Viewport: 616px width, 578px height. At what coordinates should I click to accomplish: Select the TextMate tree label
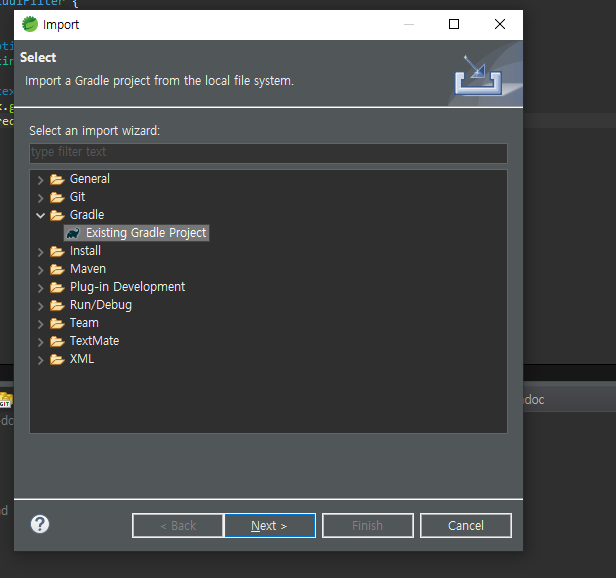[94, 341]
